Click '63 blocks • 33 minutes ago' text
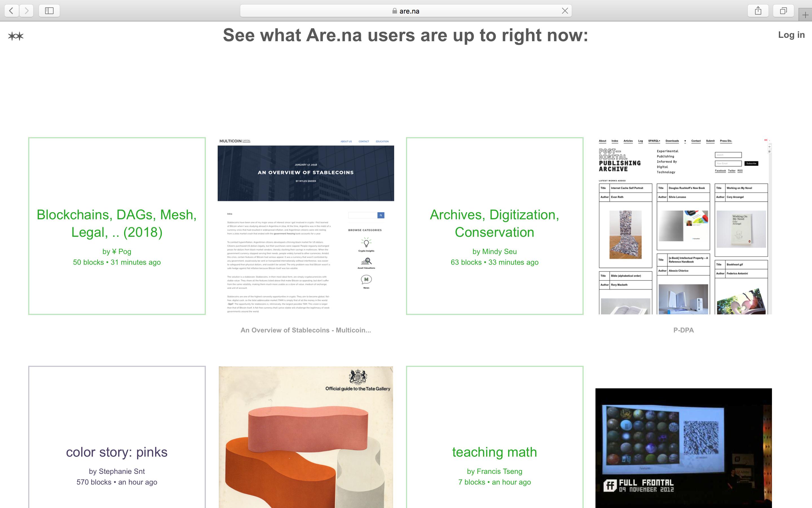The image size is (812, 508). click(x=495, y=262)
